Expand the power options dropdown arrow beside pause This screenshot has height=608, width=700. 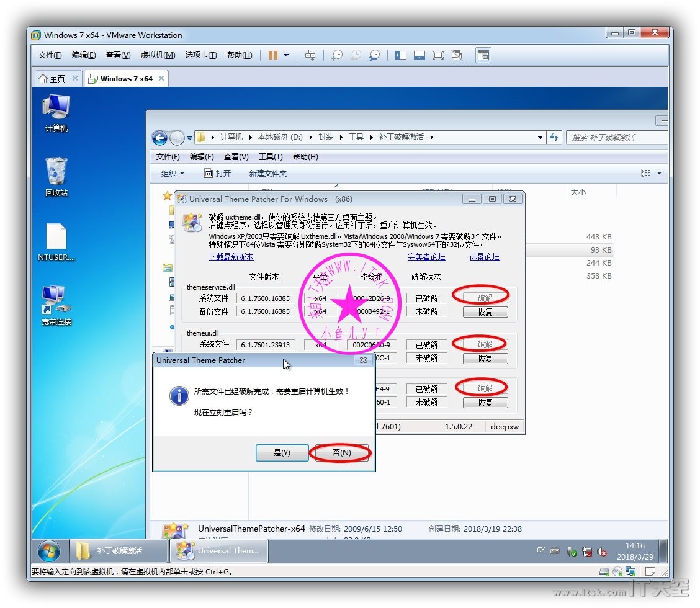[286, 55]
